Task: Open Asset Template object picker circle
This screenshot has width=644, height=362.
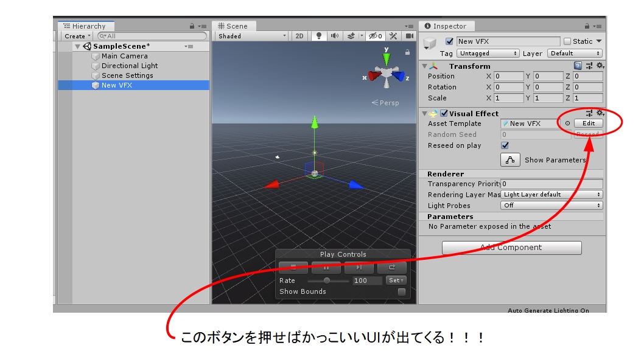Action: (567, 123)
